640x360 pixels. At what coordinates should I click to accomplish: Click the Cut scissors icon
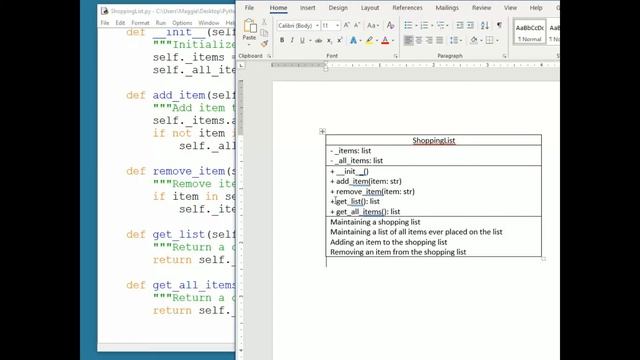[264, 22]
